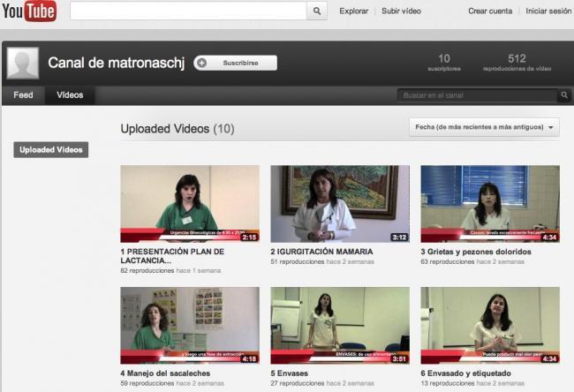Screen dimensions: 574x392
Task: Open the Igurgitación Mamaria video thumbnail
Action: (340, 203)
